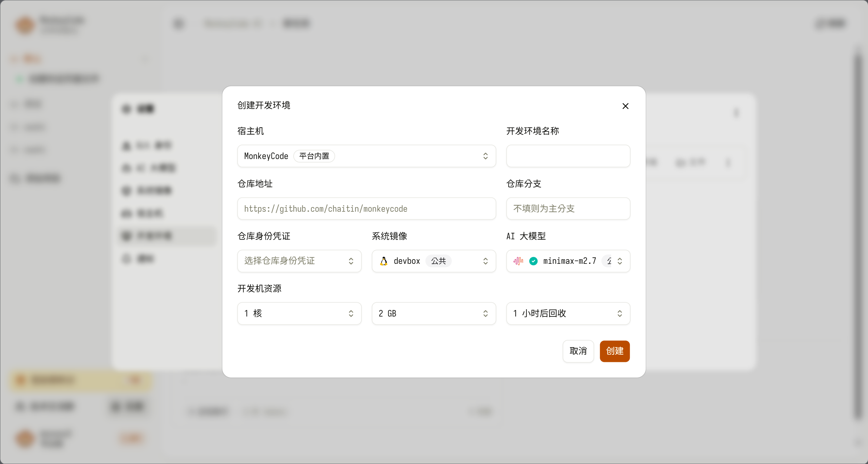Click the green verified checkmark icon
The width and height of the screenshot is (868, 464).
coord(534,261)
